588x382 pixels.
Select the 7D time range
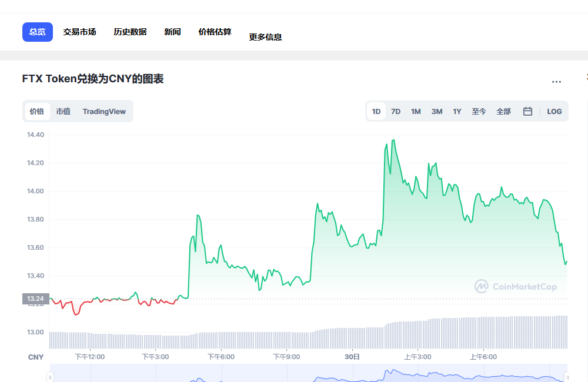[x=396, y=111]
